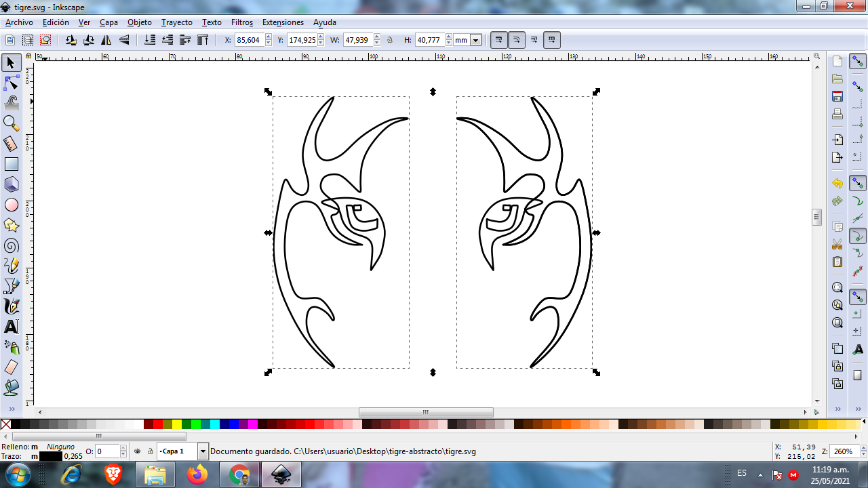Click the Import file icon
The width and height of the screenshot is (868, 488).
[x=837, y=140]
